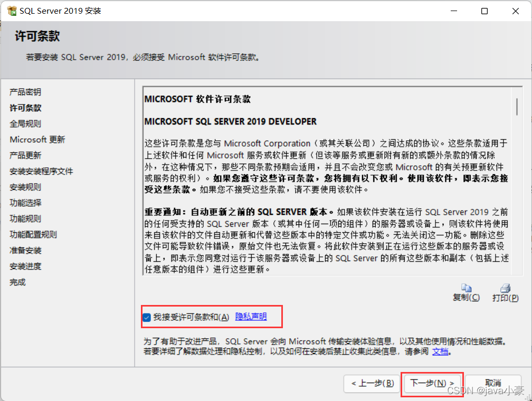Click the license text scrollbar thumb
This screenshot has height=401, width=532.
pyautogui.click(x=517, y=107)
